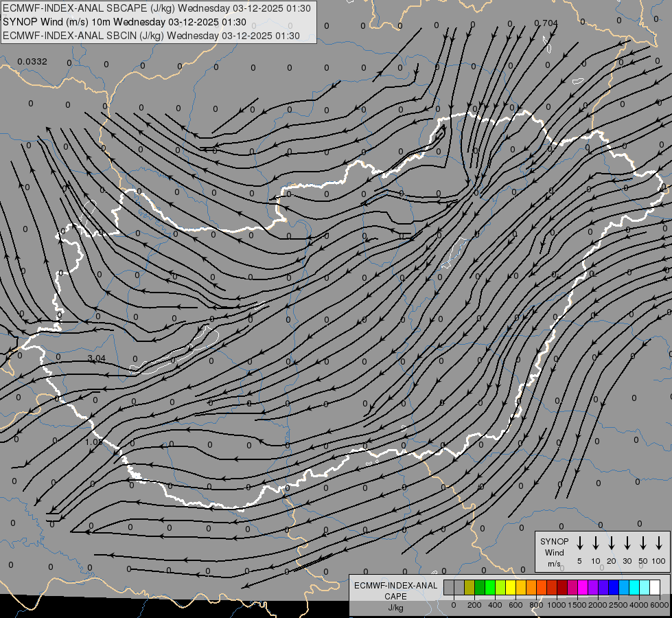
Task: Click the 4000 tick label on CAPE scale
Action: click(x=639, y=605)
